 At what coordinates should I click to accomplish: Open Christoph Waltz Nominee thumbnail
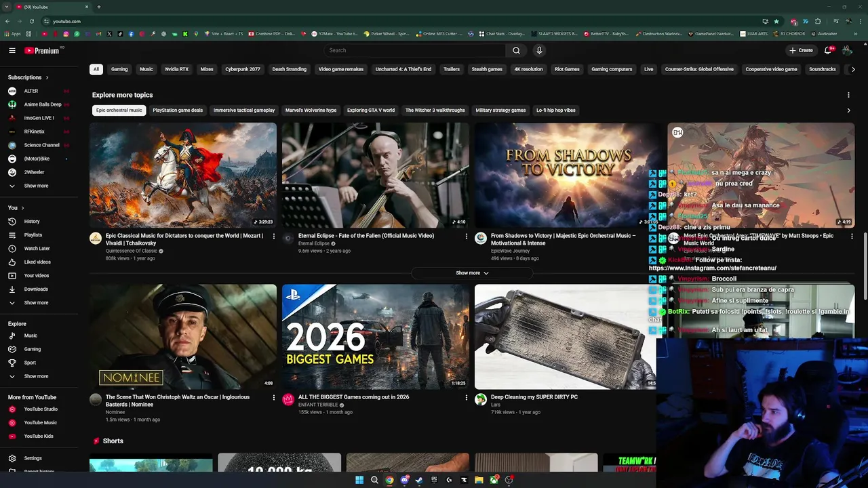point(183,336)
